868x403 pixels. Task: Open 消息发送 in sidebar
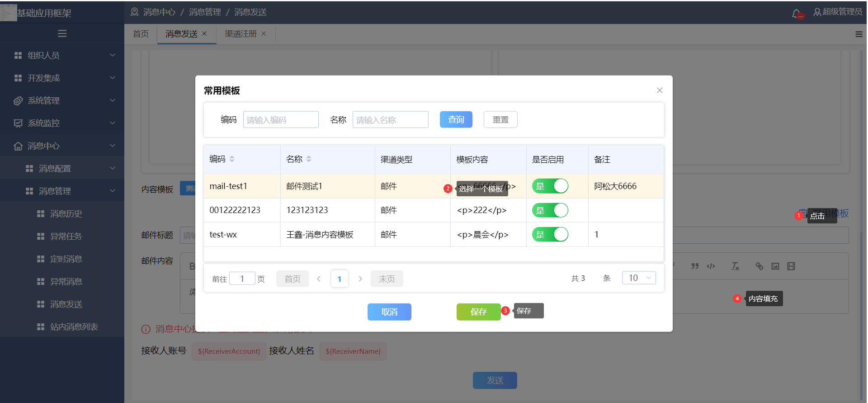point(66,304)
